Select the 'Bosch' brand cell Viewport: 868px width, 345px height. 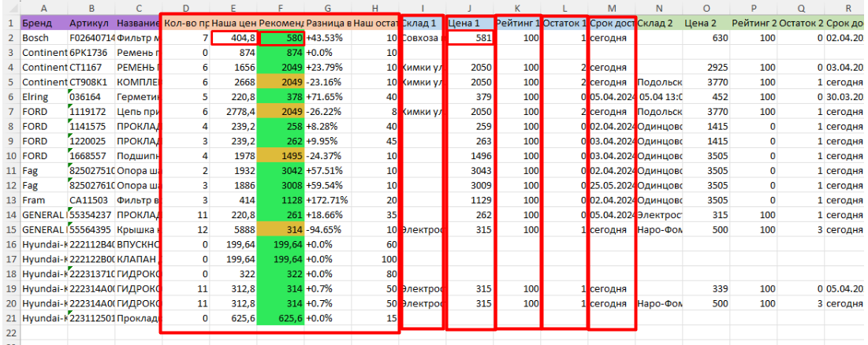[43, 38]
